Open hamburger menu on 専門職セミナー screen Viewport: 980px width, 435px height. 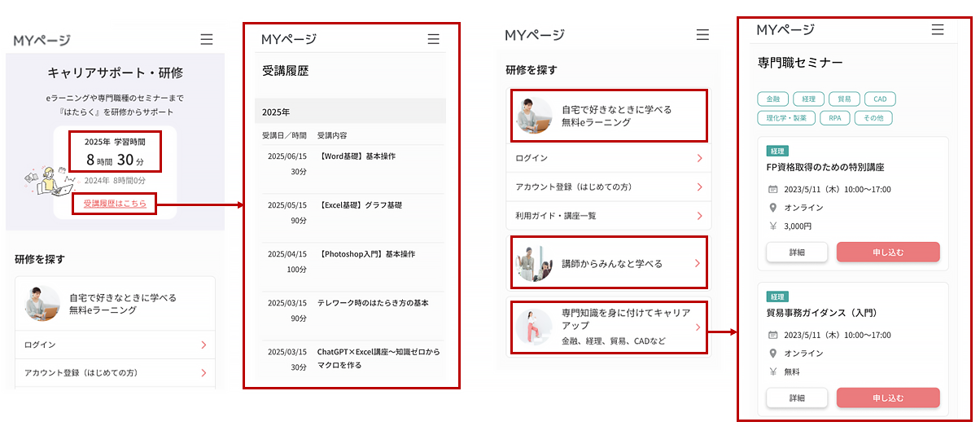tap(938, 30)
